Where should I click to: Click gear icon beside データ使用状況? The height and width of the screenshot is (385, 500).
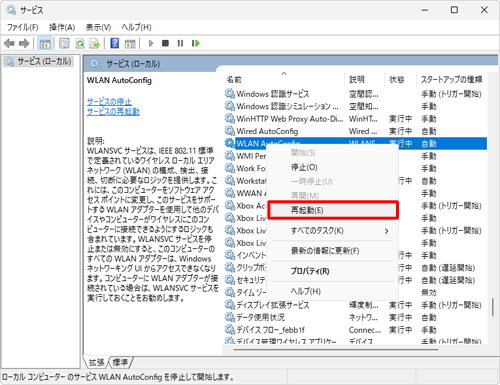(x=230, y=317)
